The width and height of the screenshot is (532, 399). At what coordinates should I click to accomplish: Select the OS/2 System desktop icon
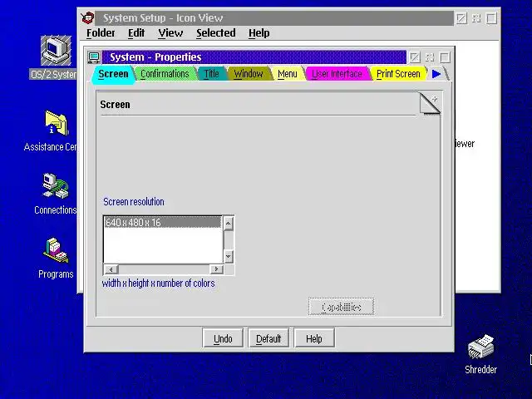(56, 51)
